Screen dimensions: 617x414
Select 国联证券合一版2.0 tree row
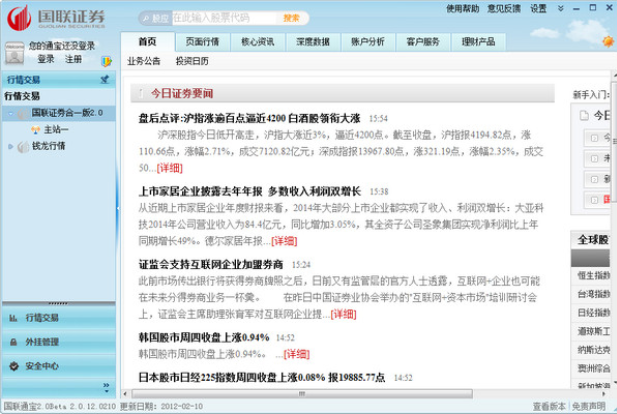coord(59,113)
